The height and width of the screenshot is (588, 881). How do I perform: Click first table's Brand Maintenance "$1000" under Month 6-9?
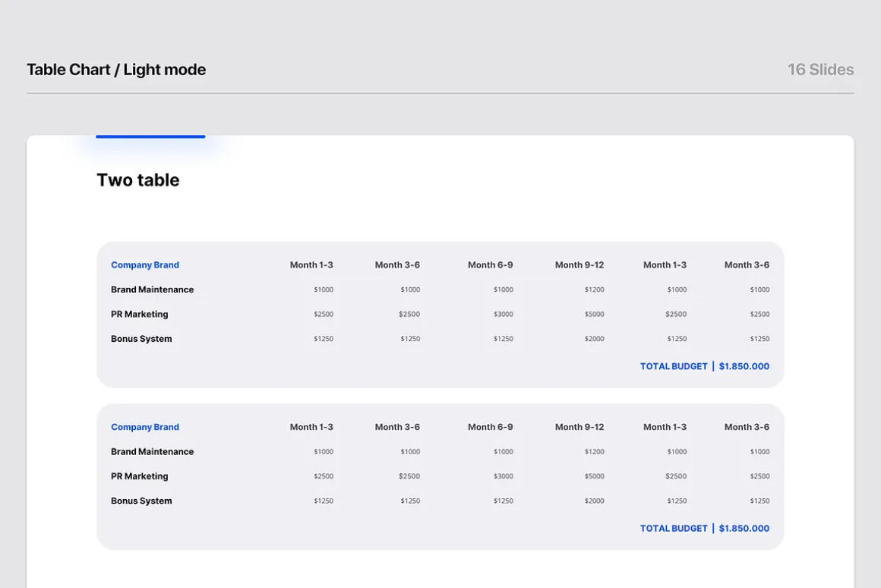[x=504, y=289]
